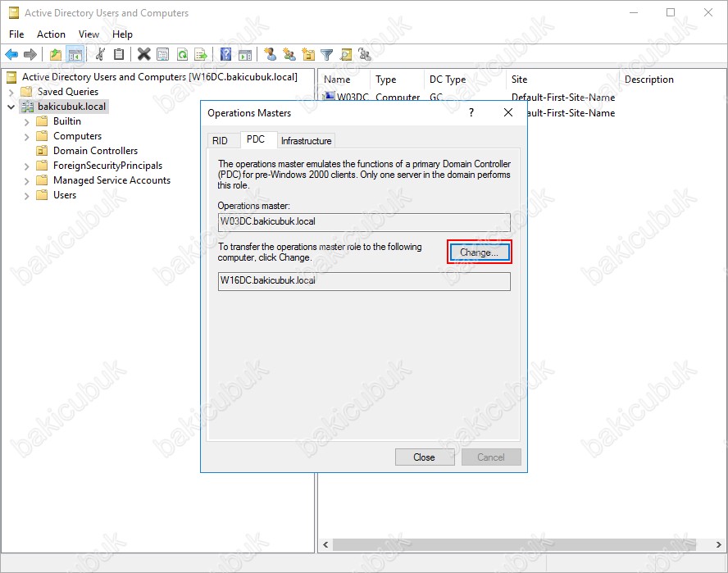Viewport: 728px width, 573px height.
Task: Create new group with toolbar icon
Action: (289, 55)
